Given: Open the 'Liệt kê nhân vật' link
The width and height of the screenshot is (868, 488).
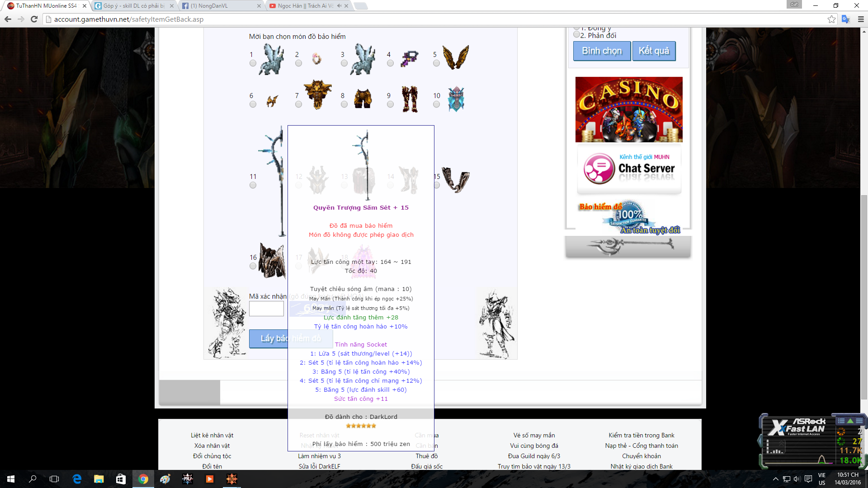Looking at the screenshot, I should click(212, 435).
